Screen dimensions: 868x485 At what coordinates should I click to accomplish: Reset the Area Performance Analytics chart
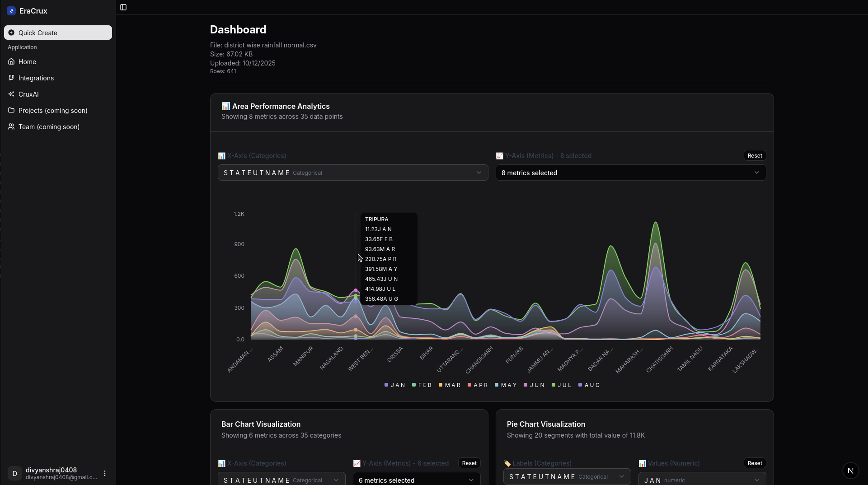tap(755, 155)
